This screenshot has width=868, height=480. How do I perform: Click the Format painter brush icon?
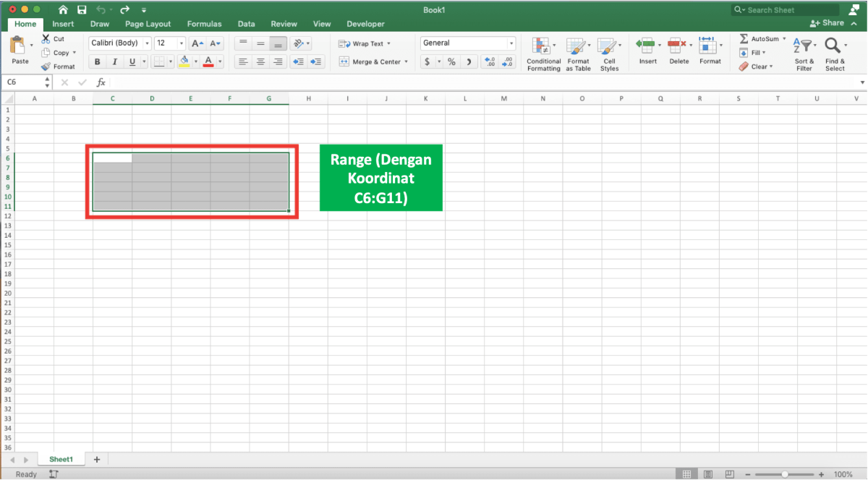46,67
